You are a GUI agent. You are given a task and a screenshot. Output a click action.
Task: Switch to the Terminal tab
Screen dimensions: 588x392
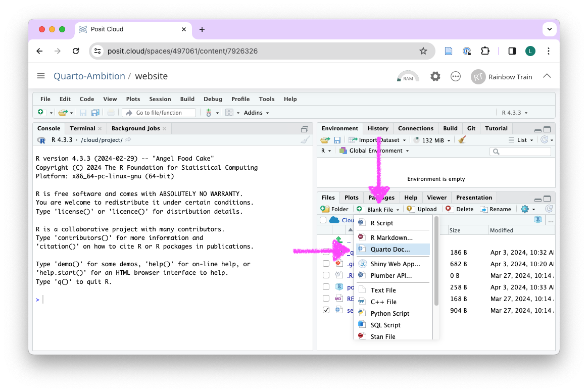point(83,128)
